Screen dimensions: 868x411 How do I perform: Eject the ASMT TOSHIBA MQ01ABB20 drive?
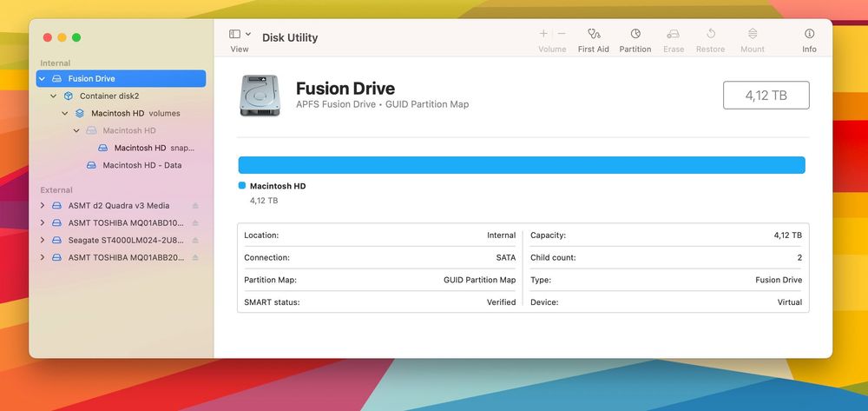point(194,257)
